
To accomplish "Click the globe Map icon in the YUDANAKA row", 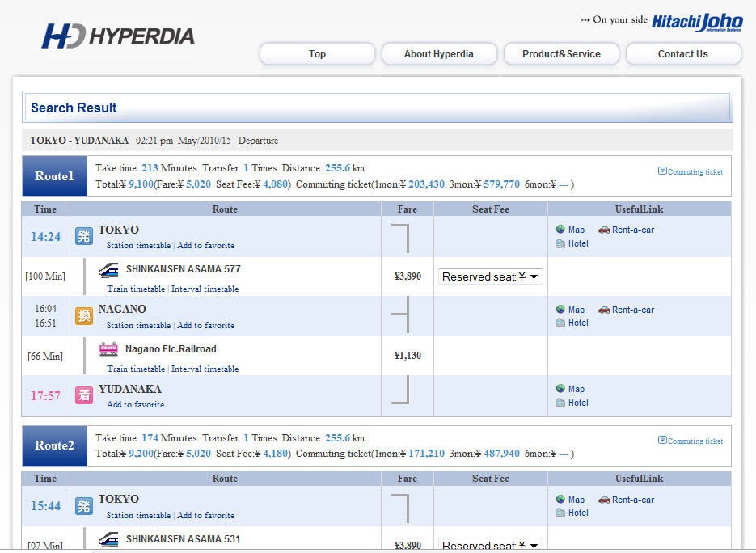I will (560, 389).
